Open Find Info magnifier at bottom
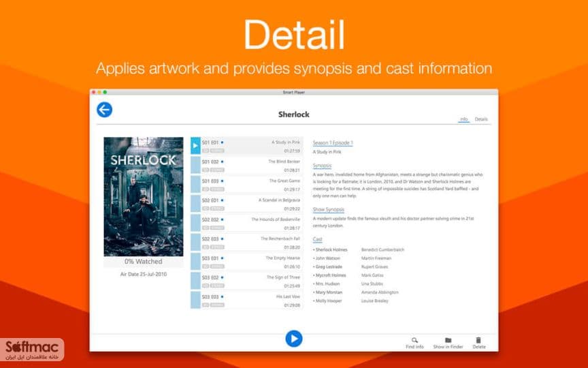The height and width of the screenshot is (368, 588). pyautogui.click(x=414, y=343)
